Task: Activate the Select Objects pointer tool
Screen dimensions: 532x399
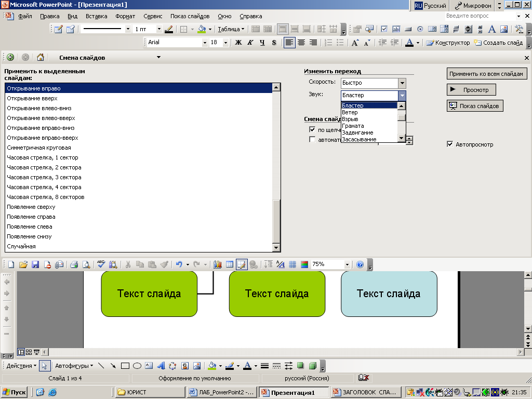Action: tap(45, 366)
